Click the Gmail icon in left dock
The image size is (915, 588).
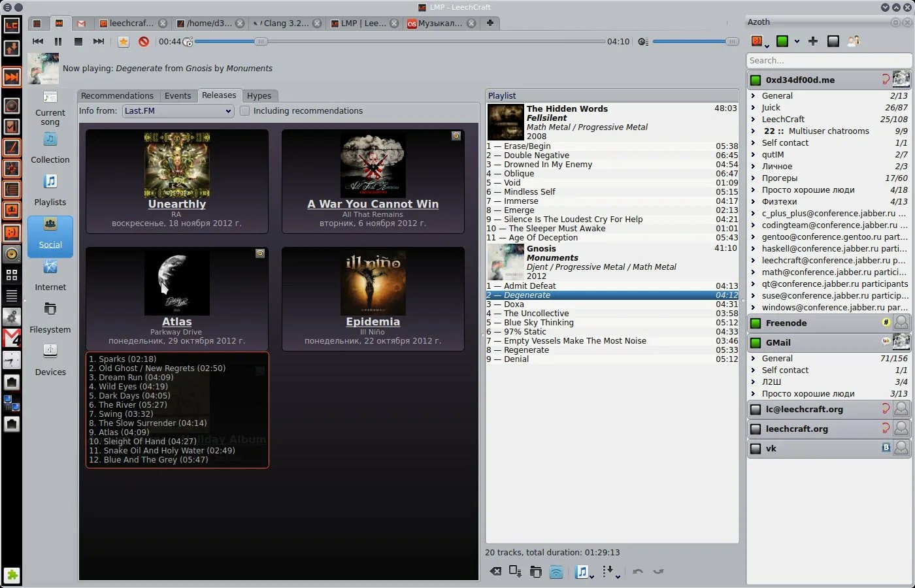[x=12, y=338]
